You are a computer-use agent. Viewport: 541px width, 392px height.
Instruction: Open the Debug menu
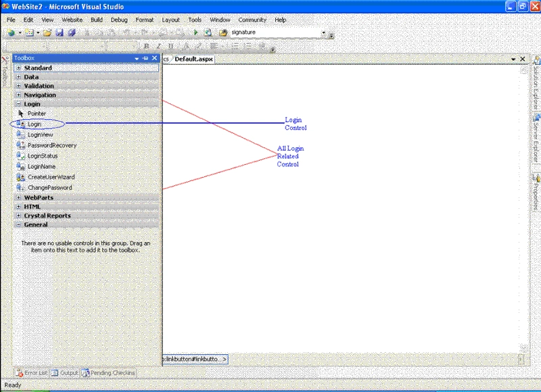click(119, 20)
